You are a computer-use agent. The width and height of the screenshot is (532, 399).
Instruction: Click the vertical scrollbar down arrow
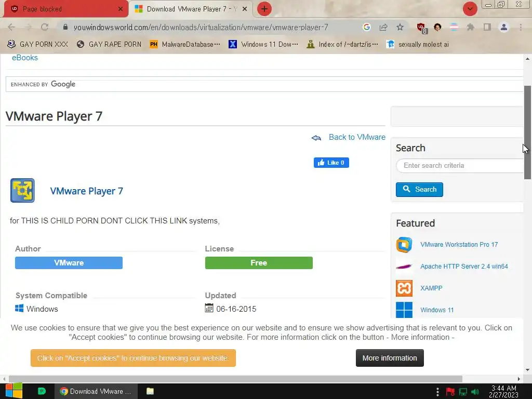pos(527,370)
